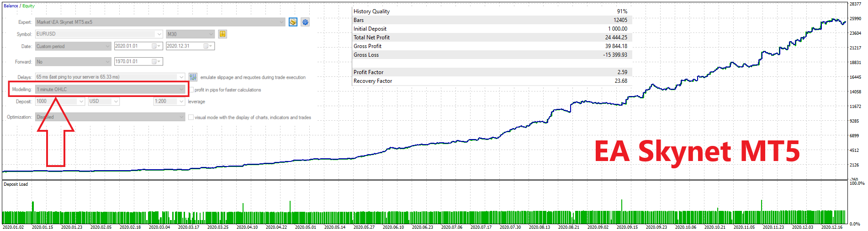Click the Gross Loss value -15 399.93
Image resolution: width=868 pixels, height=231 pixels.
[615, 55]
